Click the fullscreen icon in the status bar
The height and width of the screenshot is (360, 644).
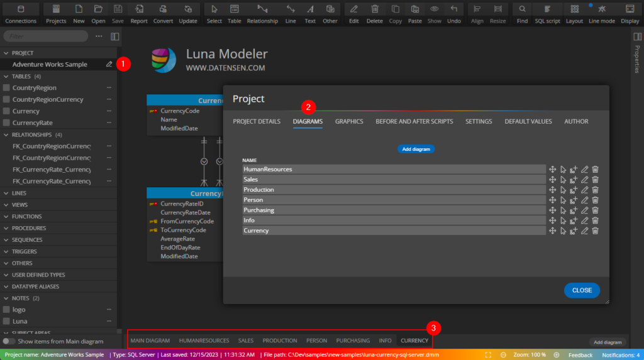tap(488, 355)
